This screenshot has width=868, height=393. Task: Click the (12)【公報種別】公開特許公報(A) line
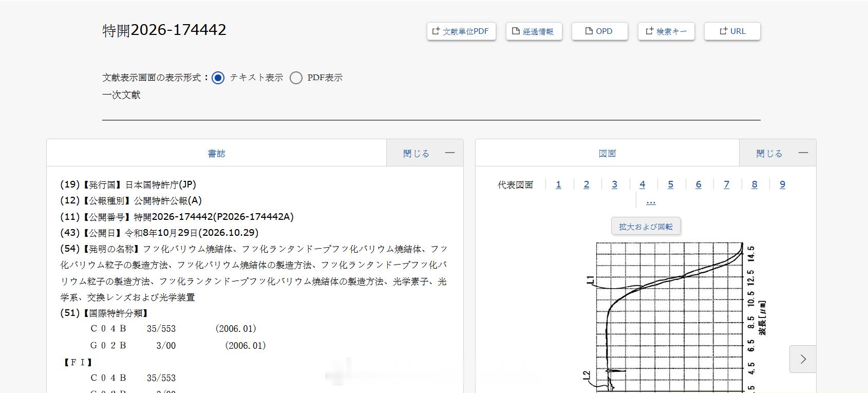click(x=131, y=200)
